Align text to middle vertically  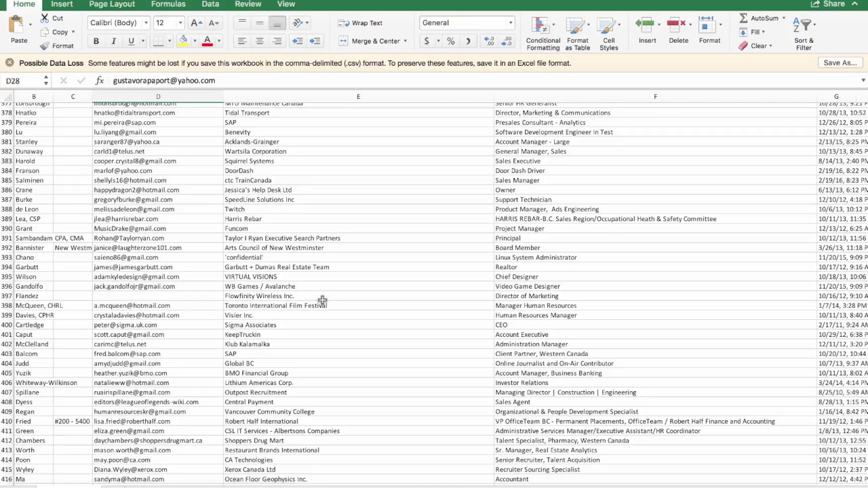260,22
